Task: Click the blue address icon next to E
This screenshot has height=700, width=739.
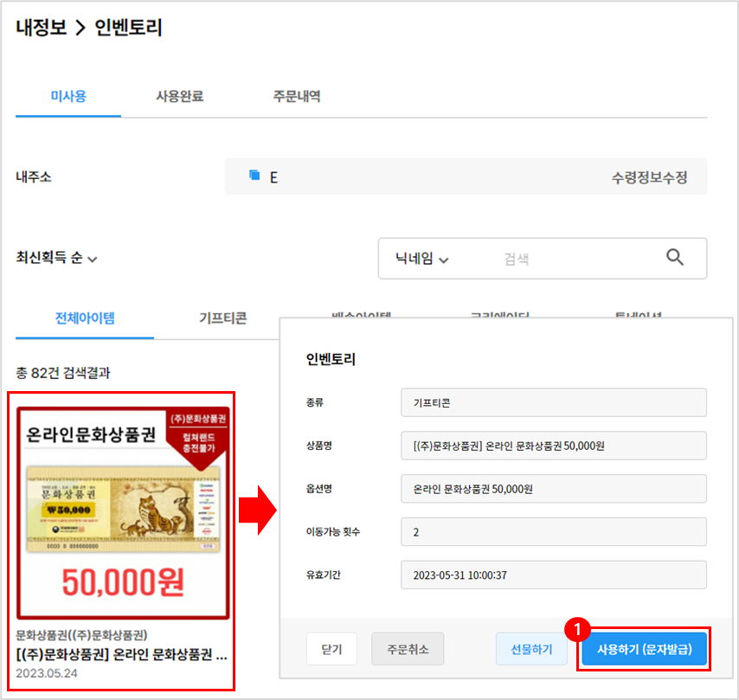Action: pyautogui.click(x=254, y=176)
